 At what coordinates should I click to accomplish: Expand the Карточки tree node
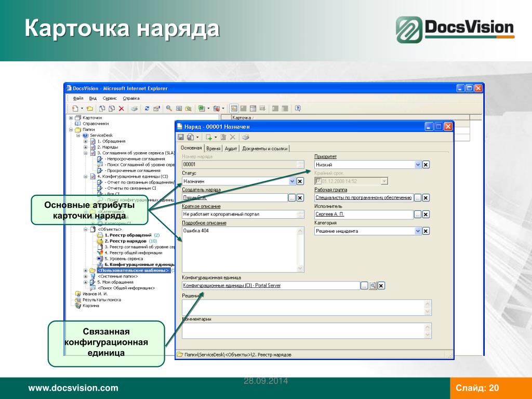[71, 118]
